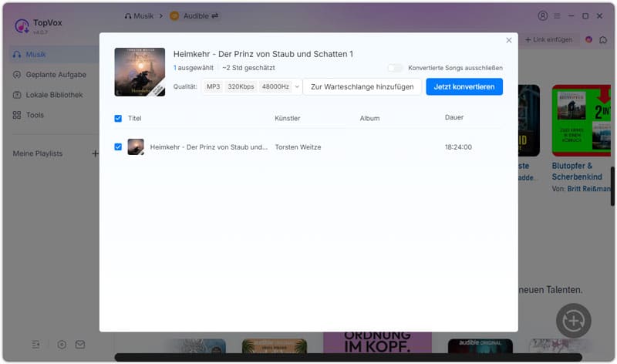The width and height of the screenshot is (617, 364).
Task: Click the '1 ausgewählt' text
Action: point(194,68)
